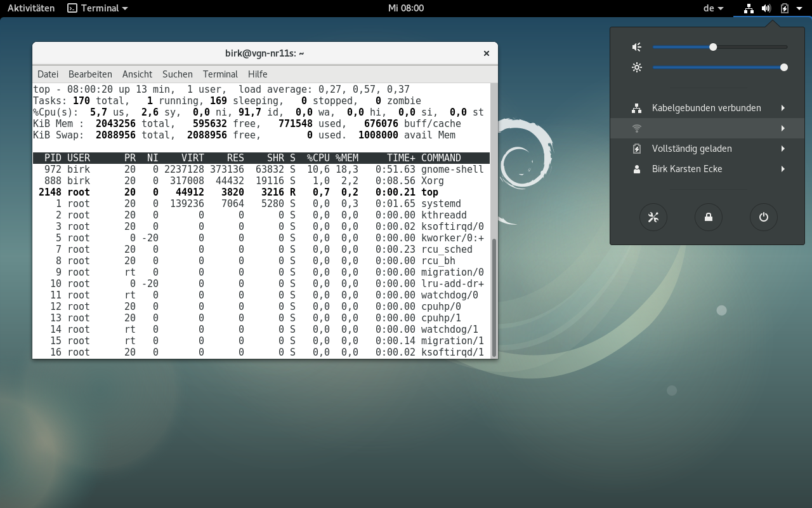
Task: Click the %MEM column header
Action: (347, 158)
